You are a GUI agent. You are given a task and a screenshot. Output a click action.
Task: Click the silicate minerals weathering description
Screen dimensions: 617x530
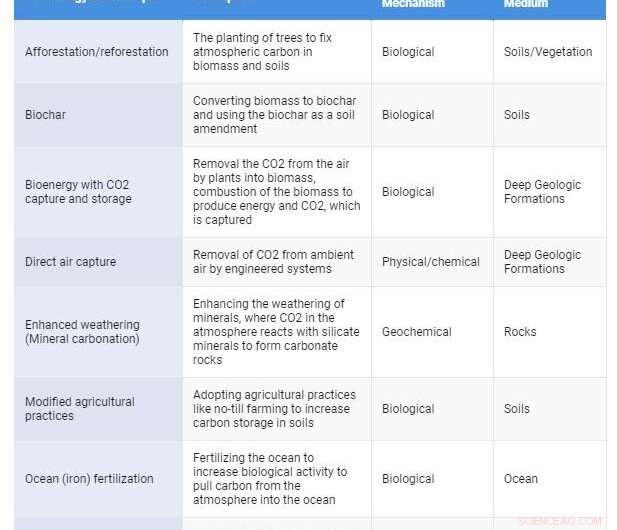point(270,332)
